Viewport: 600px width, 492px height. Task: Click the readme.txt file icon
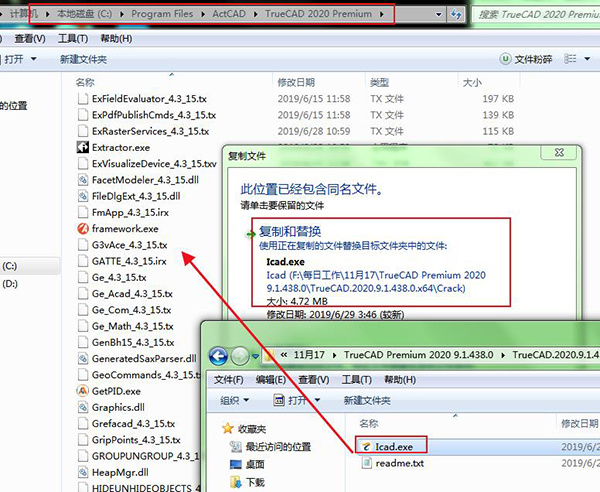click(367, 463)
